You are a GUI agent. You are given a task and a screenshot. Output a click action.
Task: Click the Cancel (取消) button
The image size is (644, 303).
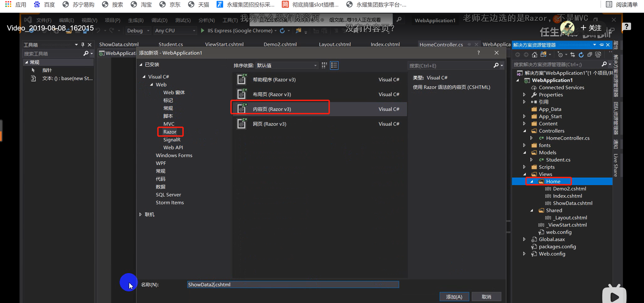[x=486, y=296]
